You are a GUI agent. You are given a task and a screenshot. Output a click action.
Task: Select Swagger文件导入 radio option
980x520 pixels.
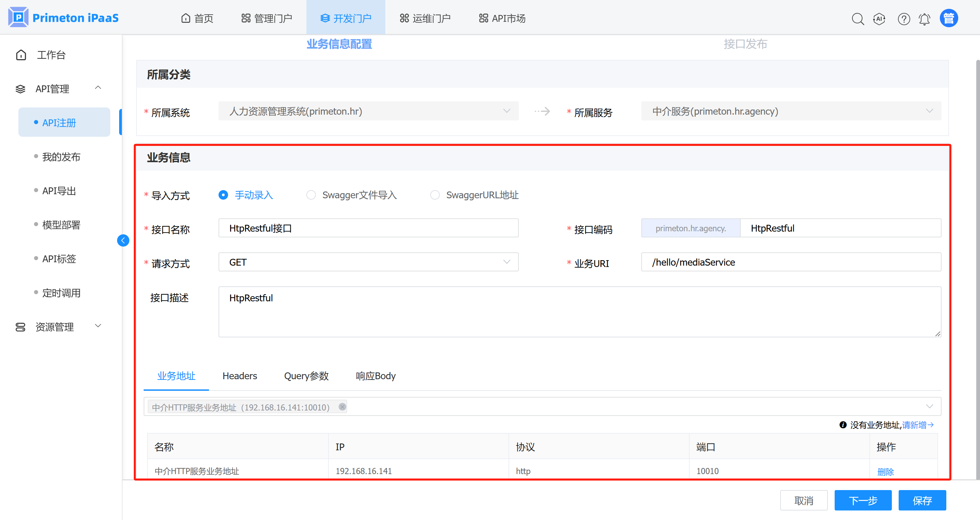point(311,195)
